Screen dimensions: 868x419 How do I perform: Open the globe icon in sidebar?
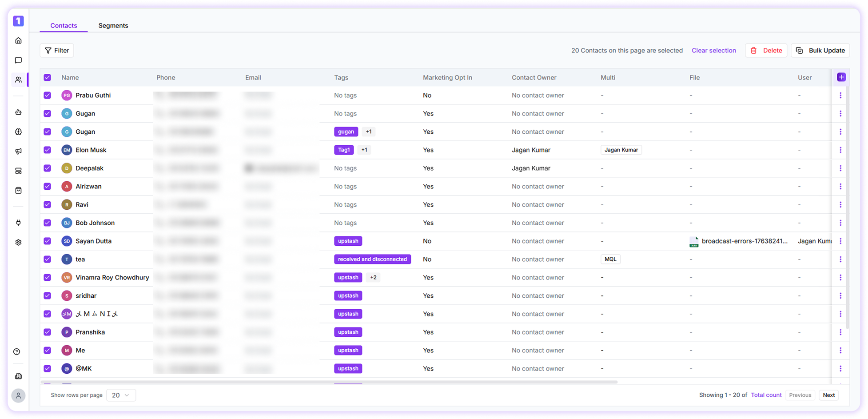18,132
